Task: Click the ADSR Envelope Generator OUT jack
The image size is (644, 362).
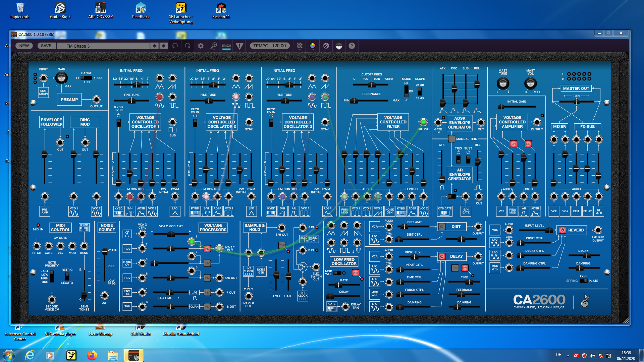Action: pyautogui.click(x=481, y=122)
